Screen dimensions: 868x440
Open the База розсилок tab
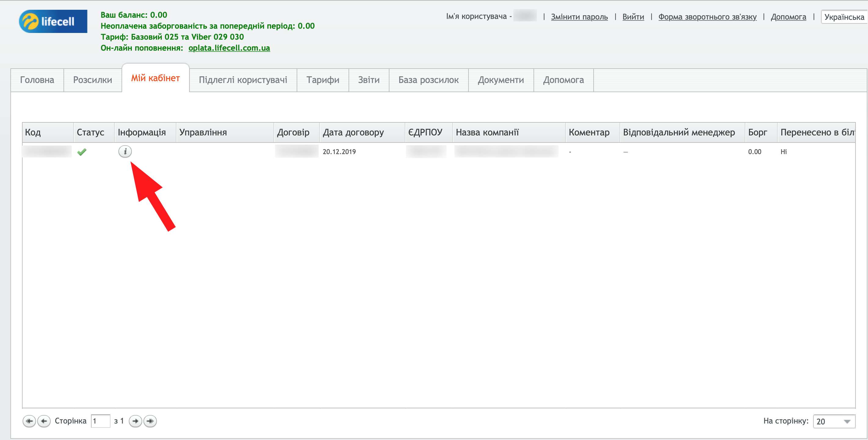click(428, 80)
